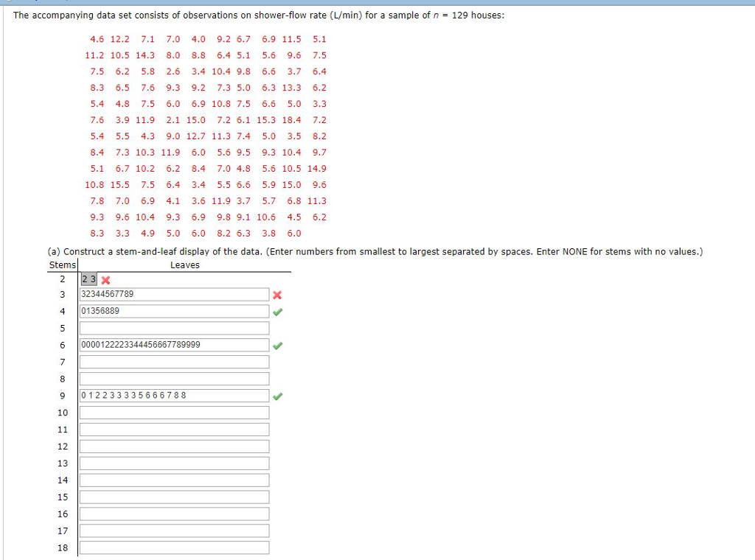Click the leaves entry box for stem 18
The image size is (755, 560).
pos(174,547)
